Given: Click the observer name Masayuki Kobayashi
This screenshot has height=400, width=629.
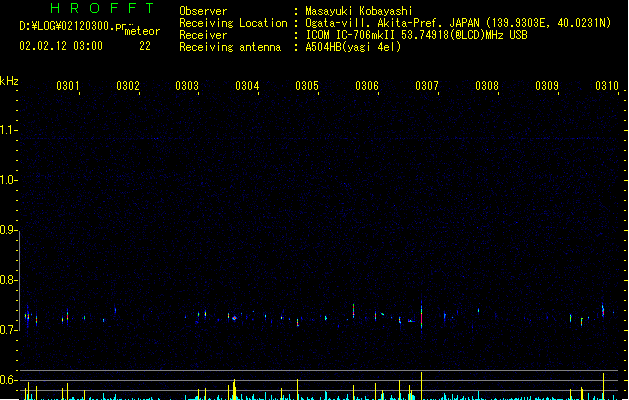Looking at the screenshot, I should click(x=359, y=11).
